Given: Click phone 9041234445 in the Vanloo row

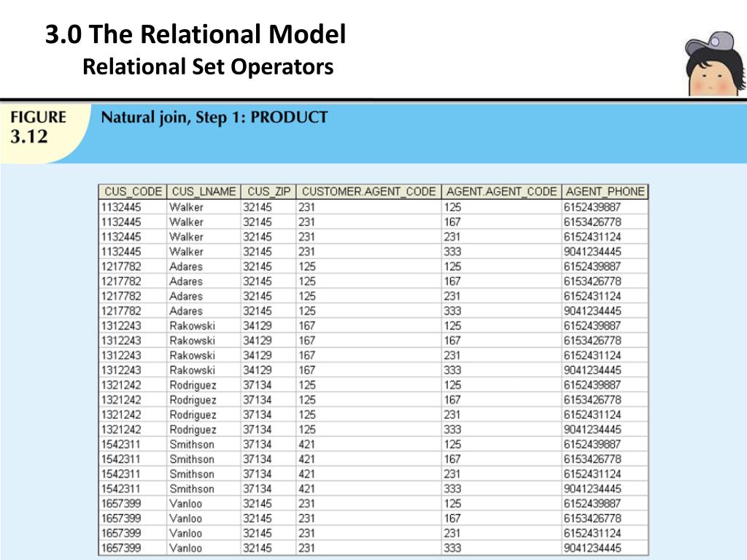Looking at the screenshot, I should (592, 548).
